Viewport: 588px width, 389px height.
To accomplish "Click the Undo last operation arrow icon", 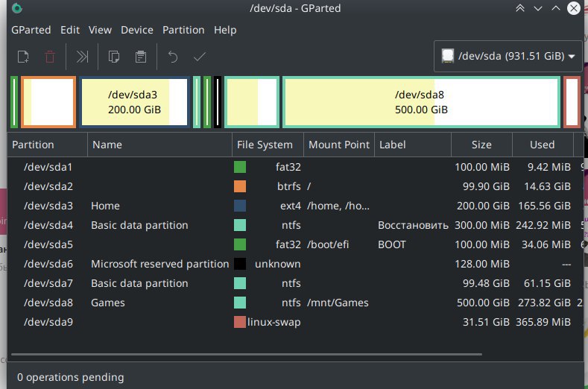I will 173,57.
